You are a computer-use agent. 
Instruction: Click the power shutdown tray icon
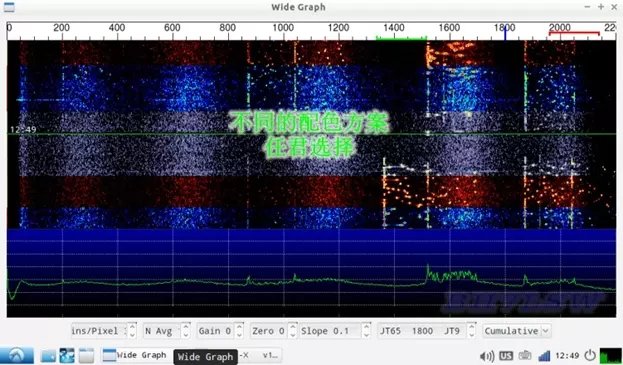(590, 355)
